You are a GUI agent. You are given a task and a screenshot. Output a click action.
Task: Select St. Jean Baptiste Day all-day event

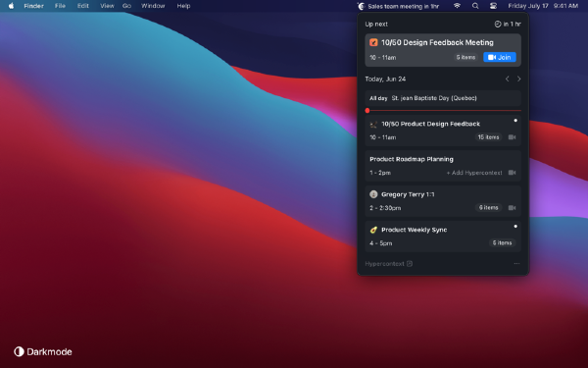(443, 98)
